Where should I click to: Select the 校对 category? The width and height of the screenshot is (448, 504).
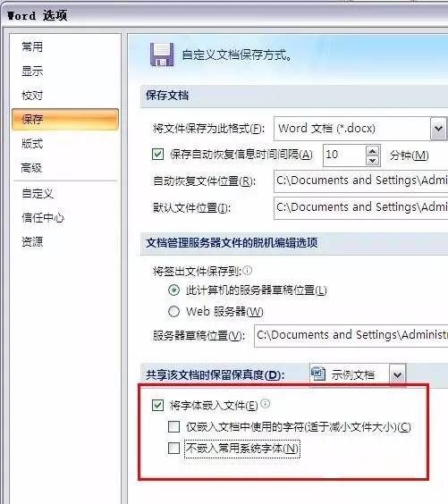click(x=32, y=95)
